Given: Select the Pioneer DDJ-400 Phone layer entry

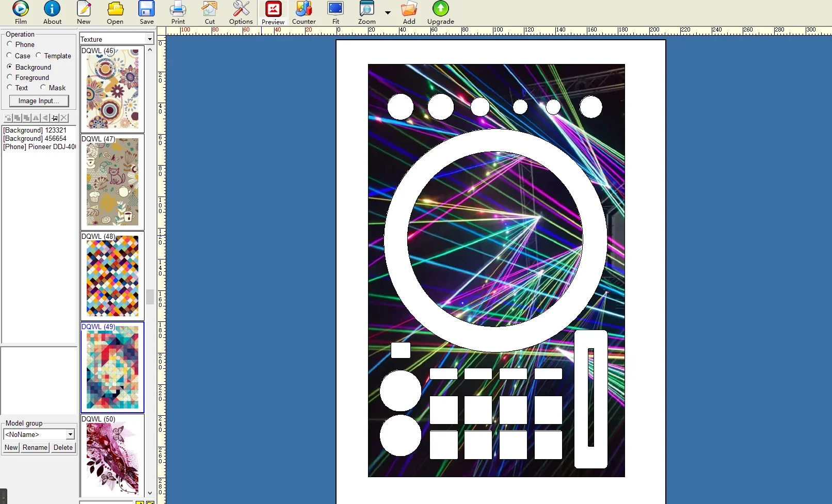Looking at the screenshot, I should (x=39, y=147).
